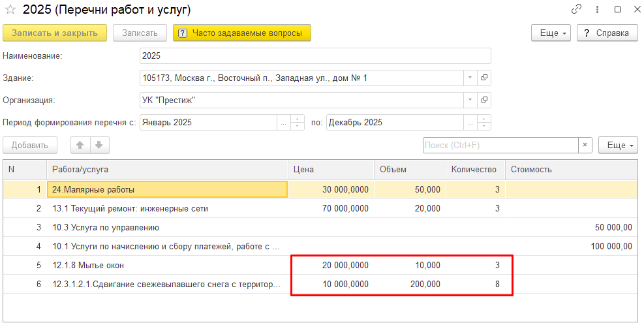The width and height of the screenshot is (644, 325).
Task: Open top Еще menu next to Справка
Action: [551, 33]
